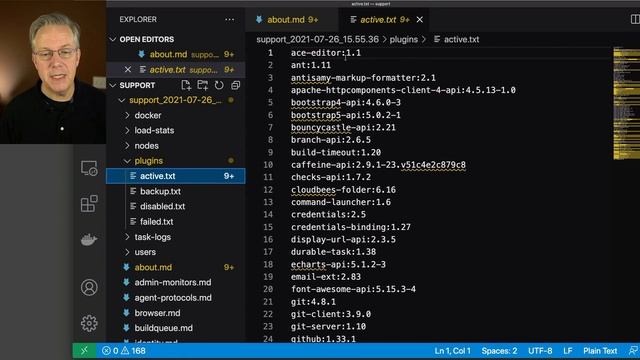Close the active.txt editor tab
Screen dimensions: 640x360
point(420,19)
